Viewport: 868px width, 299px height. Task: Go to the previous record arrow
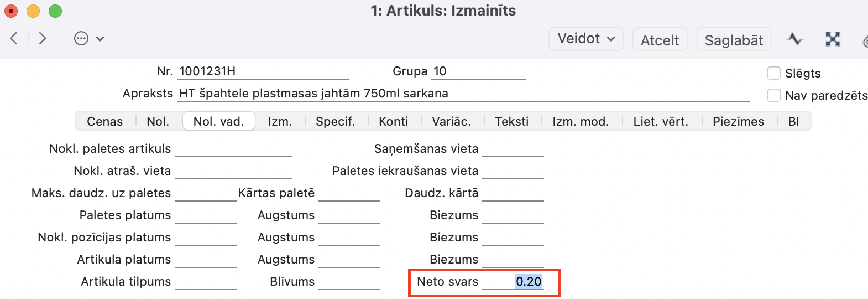click(14, 38)
